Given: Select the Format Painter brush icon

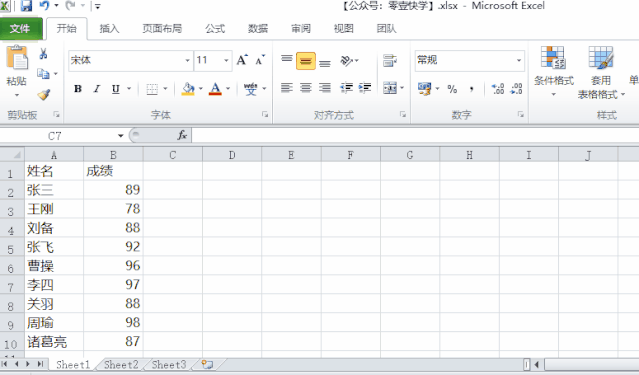Looking at the screenshot, I should (x=44, y=95).
